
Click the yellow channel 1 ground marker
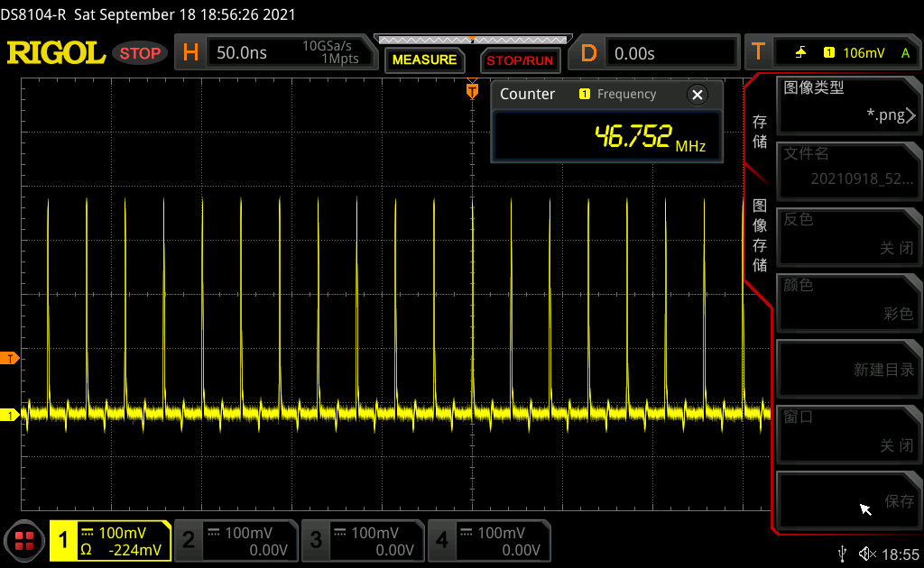(9, 415)
